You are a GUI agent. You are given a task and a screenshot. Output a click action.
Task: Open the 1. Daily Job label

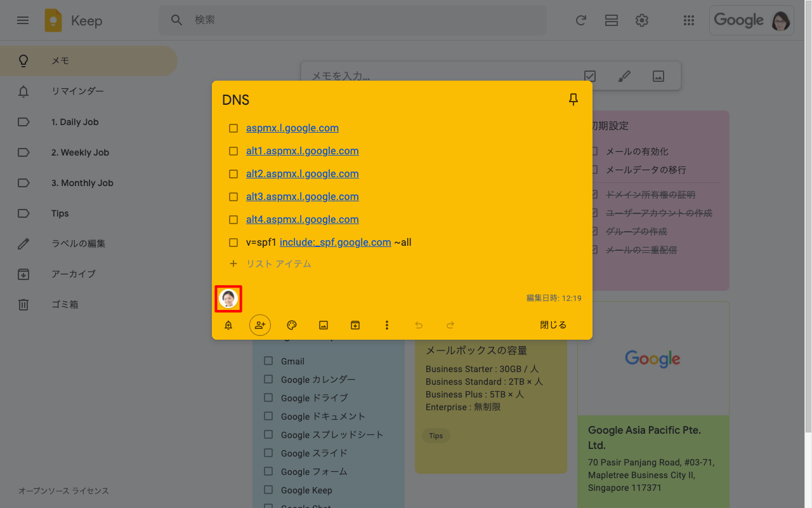(x=89, y=122)
